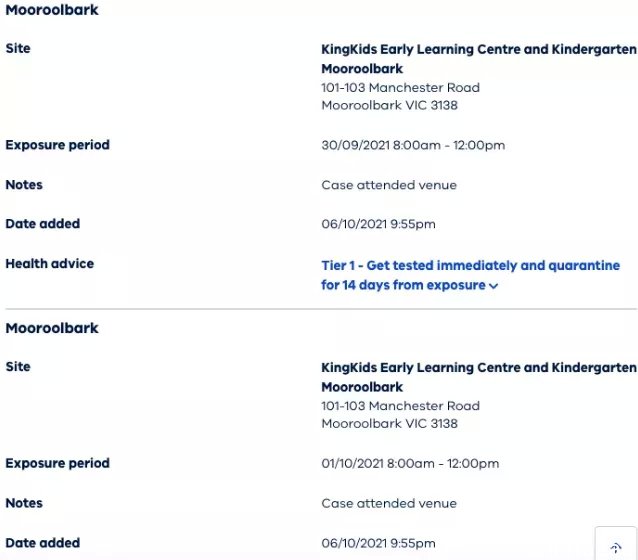Click '101-103 Manchester Road' in the second listing
The width and height of the screenshot is (638, 560).
tap(400, 406)
